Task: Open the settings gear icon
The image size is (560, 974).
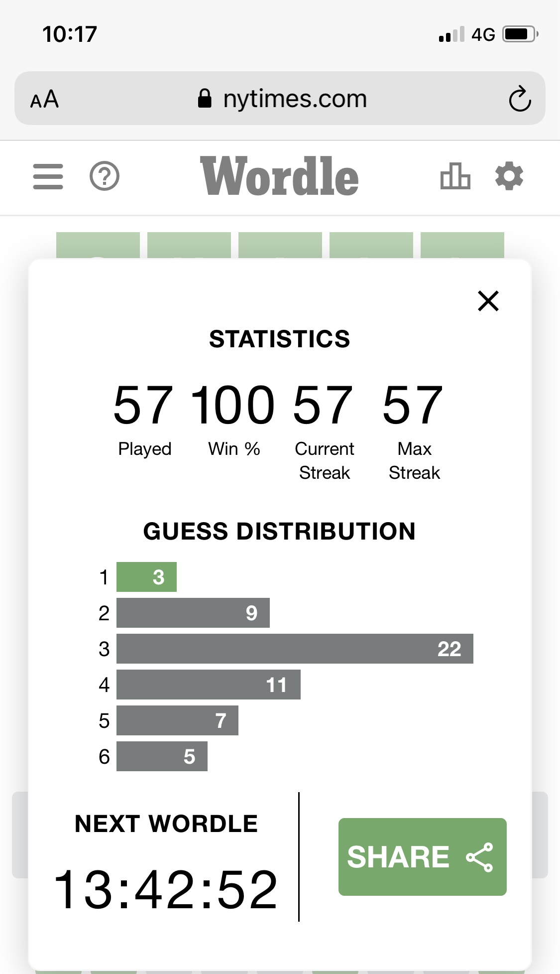Action: [509, 176]
